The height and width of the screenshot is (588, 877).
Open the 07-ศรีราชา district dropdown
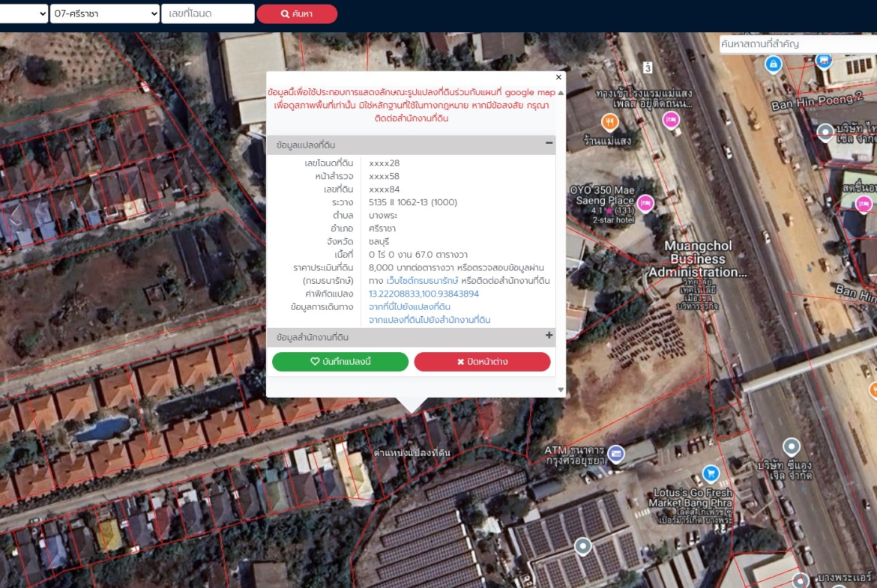(x=105, y=13)
